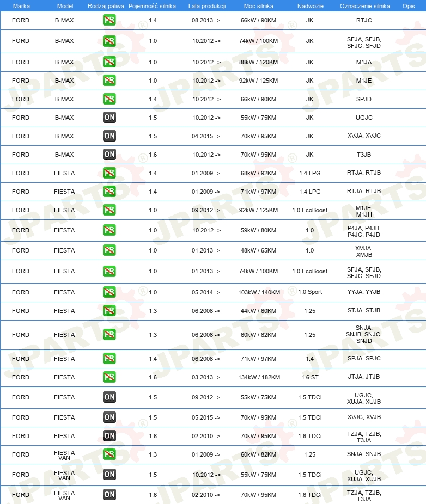Select the power cell 103kW / 140KM
426x504 pixels.
[259, 292]
